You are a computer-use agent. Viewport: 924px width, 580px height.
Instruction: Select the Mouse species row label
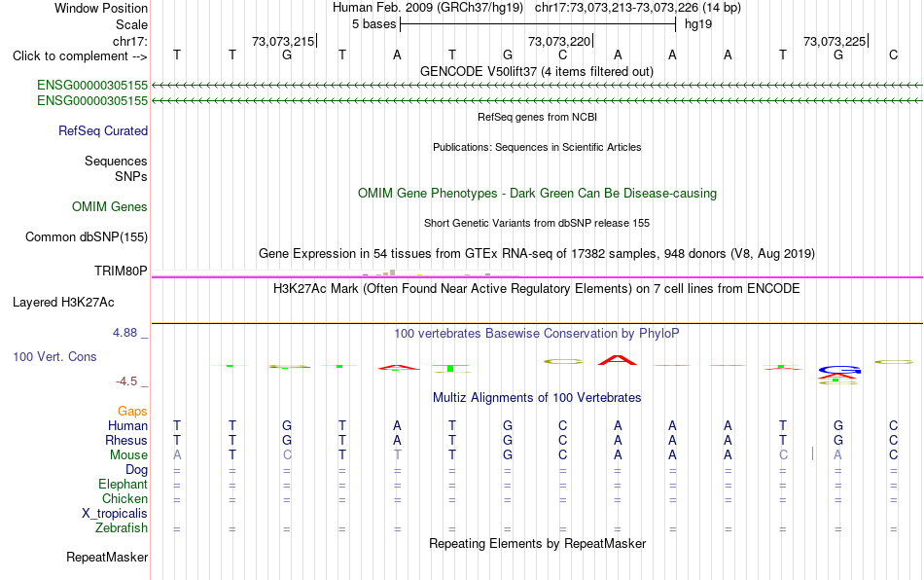tap(128, 455)
